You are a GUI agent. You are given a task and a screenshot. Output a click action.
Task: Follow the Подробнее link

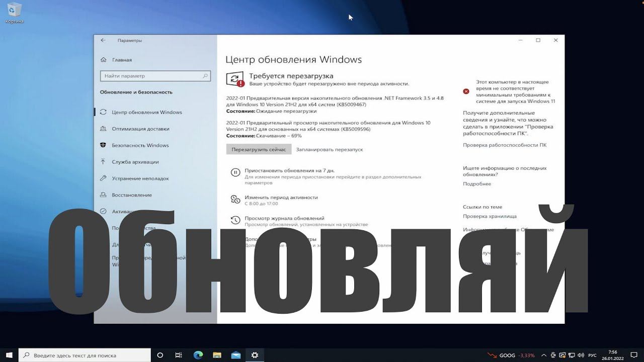pos(477,184)
